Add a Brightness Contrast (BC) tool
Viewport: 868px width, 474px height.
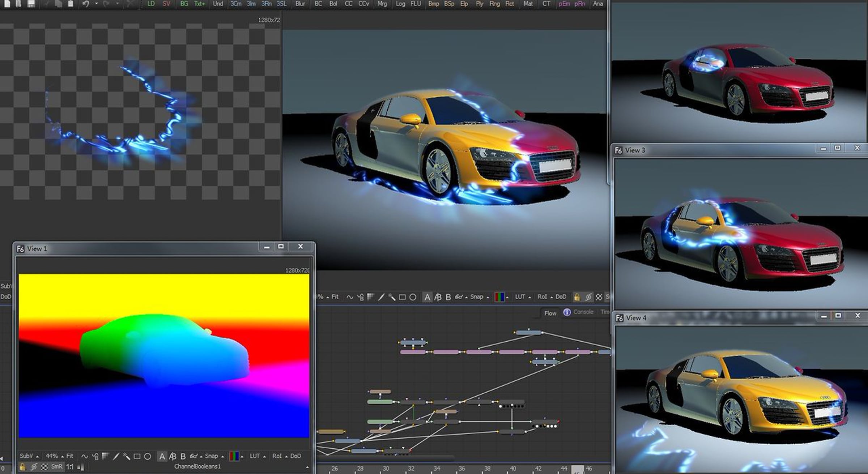[x=318, y=4]
